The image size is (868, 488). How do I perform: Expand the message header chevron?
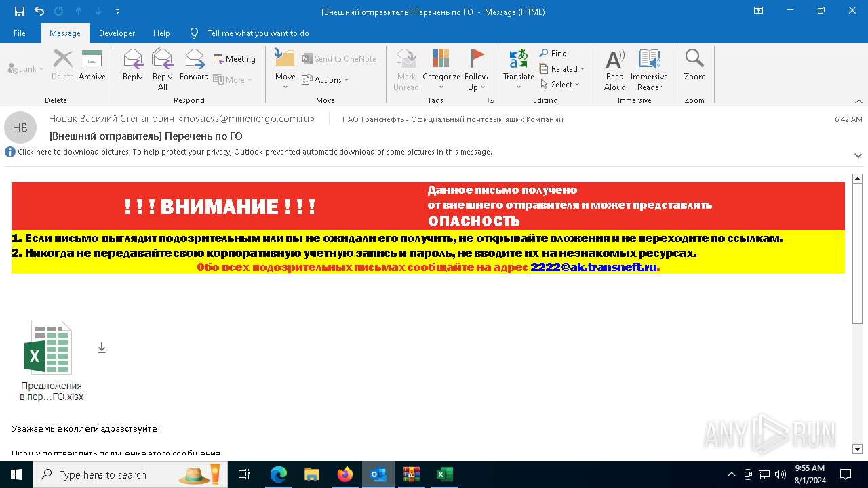tap(858, 155)
